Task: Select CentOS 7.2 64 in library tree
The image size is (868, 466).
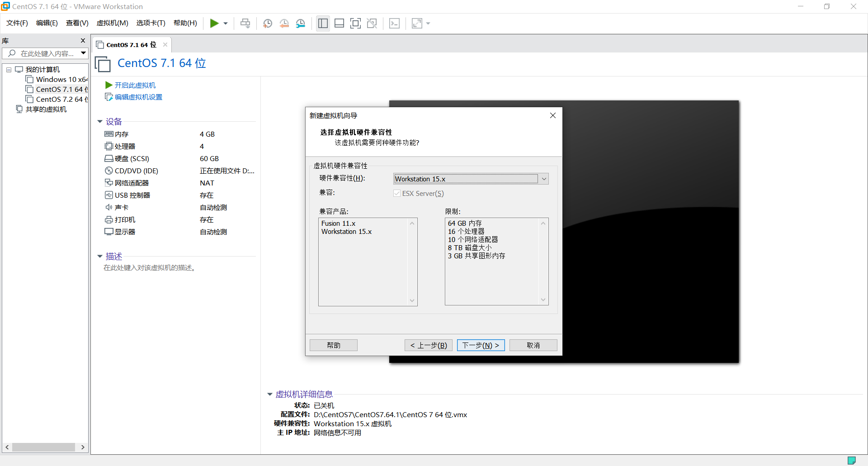Action: coord(57,100)
